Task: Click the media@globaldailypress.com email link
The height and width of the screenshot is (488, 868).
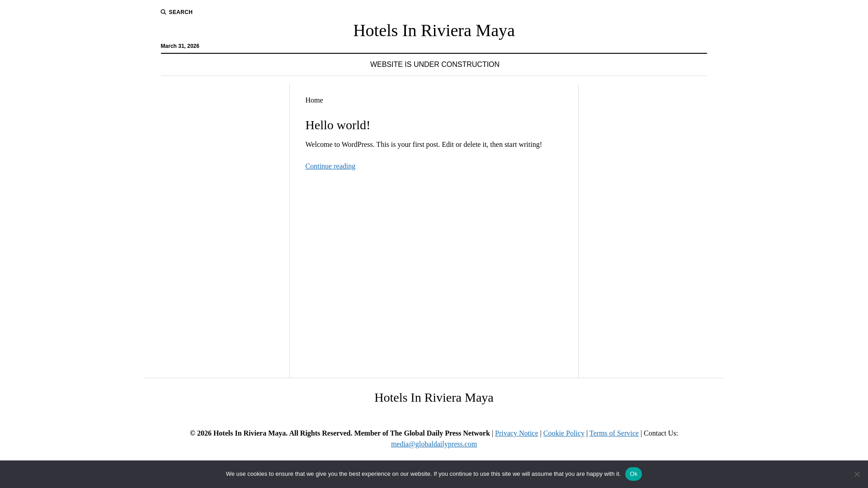Action: click(x=434, y=444)
